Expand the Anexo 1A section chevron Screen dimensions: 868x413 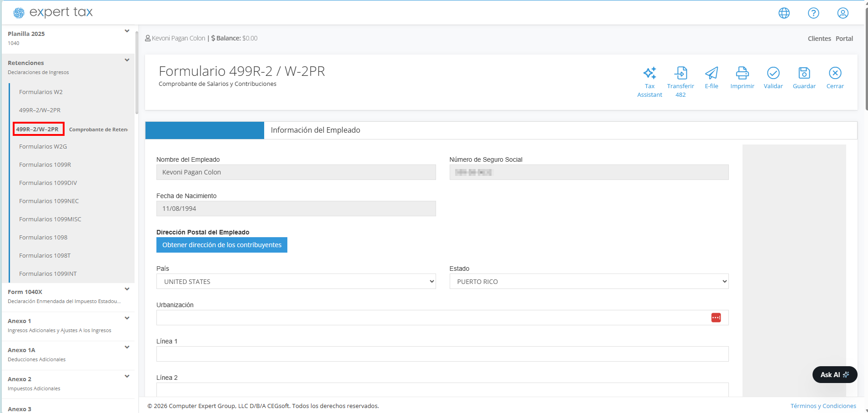(x=127, y=348)
